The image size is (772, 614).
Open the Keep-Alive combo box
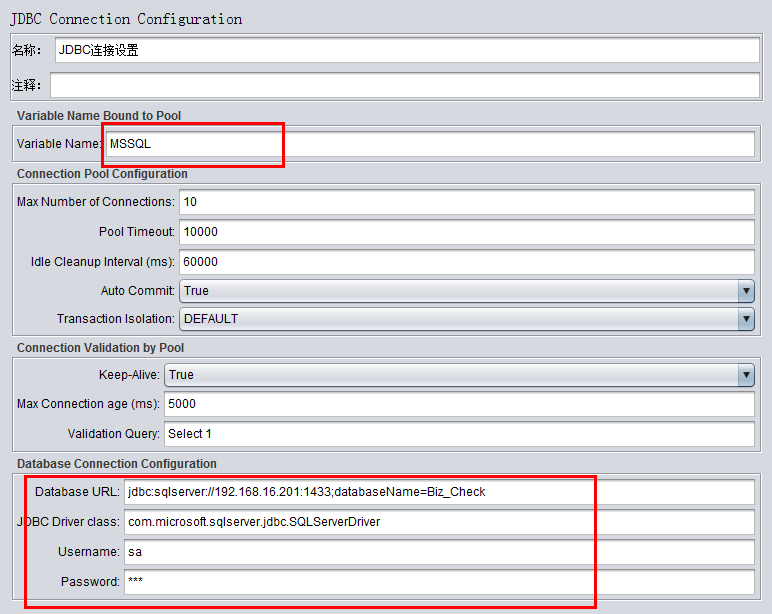[450, 375]
